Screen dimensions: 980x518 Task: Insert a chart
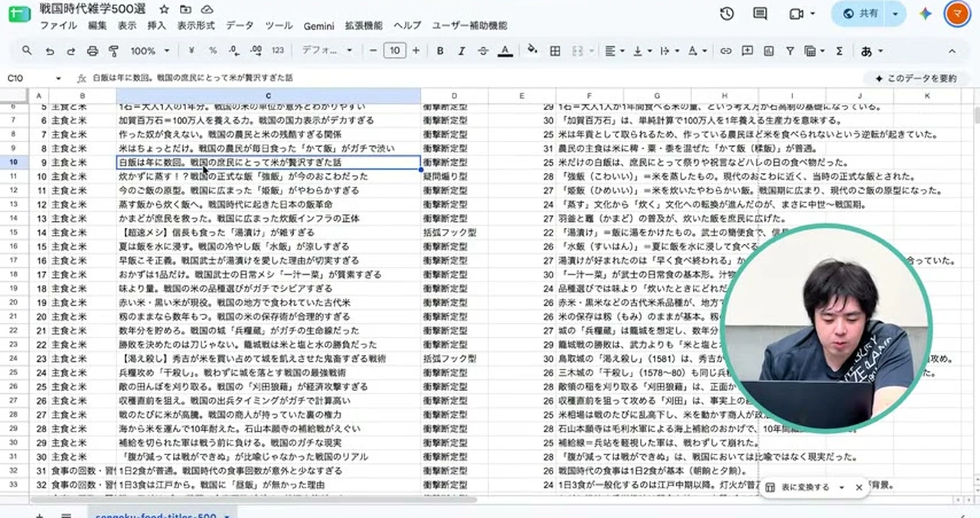768,50
